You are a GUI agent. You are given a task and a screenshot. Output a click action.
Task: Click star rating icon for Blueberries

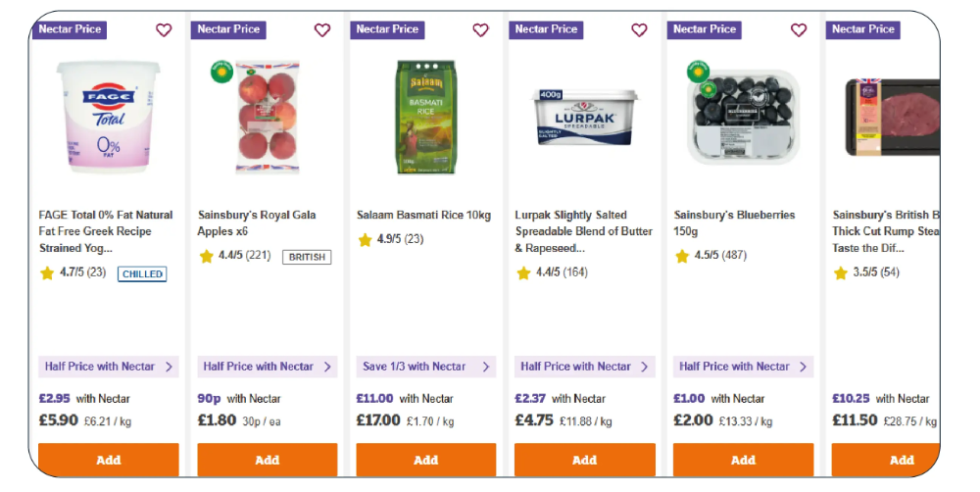682,257
